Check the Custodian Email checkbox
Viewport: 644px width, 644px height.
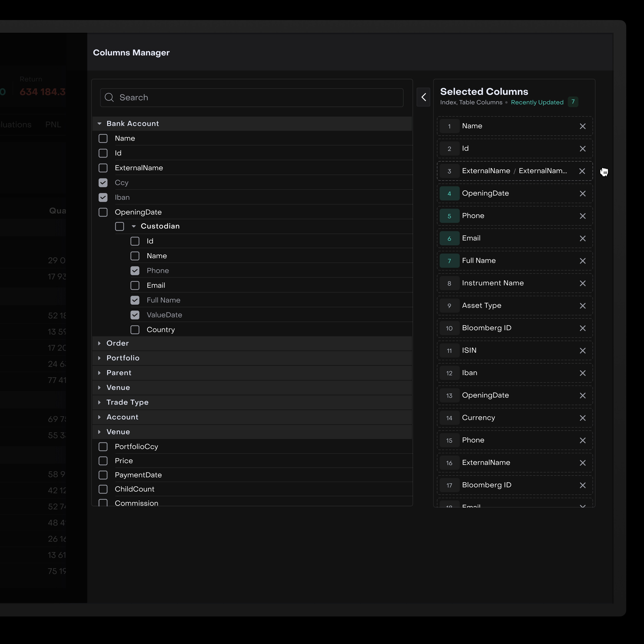(x=135, y=286)
